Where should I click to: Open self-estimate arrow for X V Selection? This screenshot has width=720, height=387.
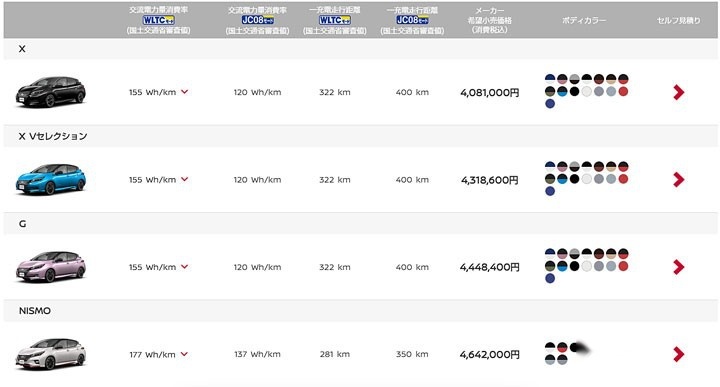click(679, 179)
